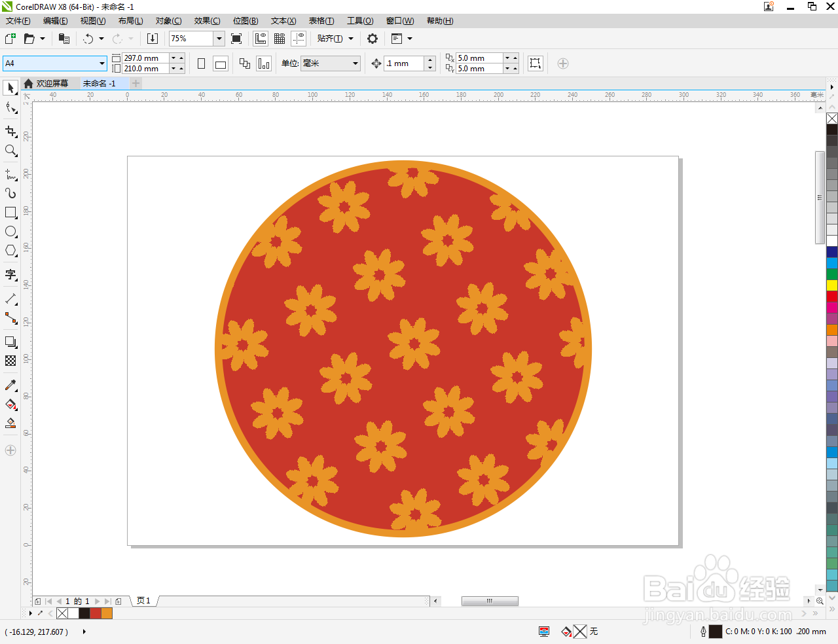Click the horizontal scrollbar thumb
838x644 pixels.
(x=490, y=601)
